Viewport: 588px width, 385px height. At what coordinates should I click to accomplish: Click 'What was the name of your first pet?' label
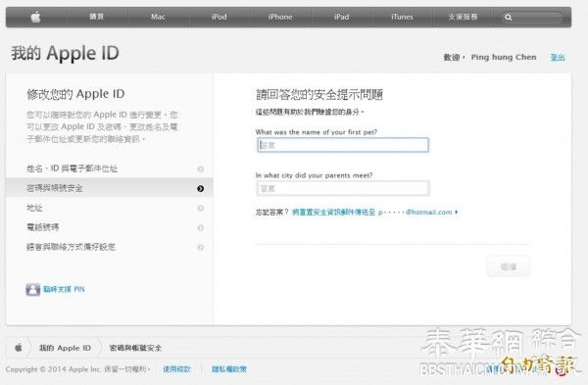317,132
